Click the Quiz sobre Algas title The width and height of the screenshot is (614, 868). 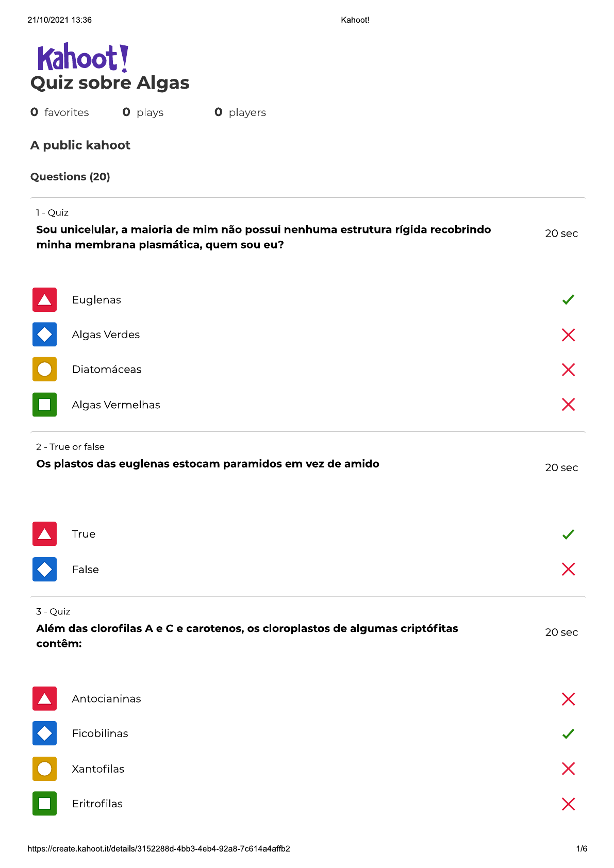click(x=110, y=83)
